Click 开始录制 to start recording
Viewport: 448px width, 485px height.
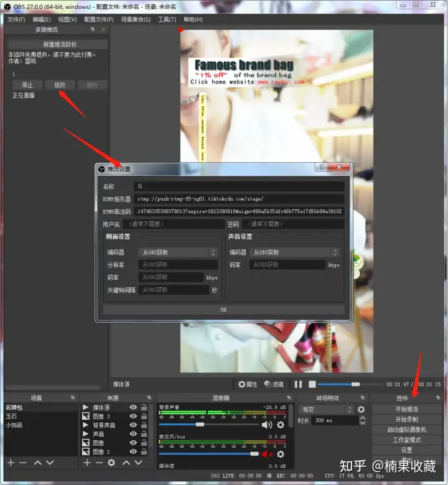point(406,419)
